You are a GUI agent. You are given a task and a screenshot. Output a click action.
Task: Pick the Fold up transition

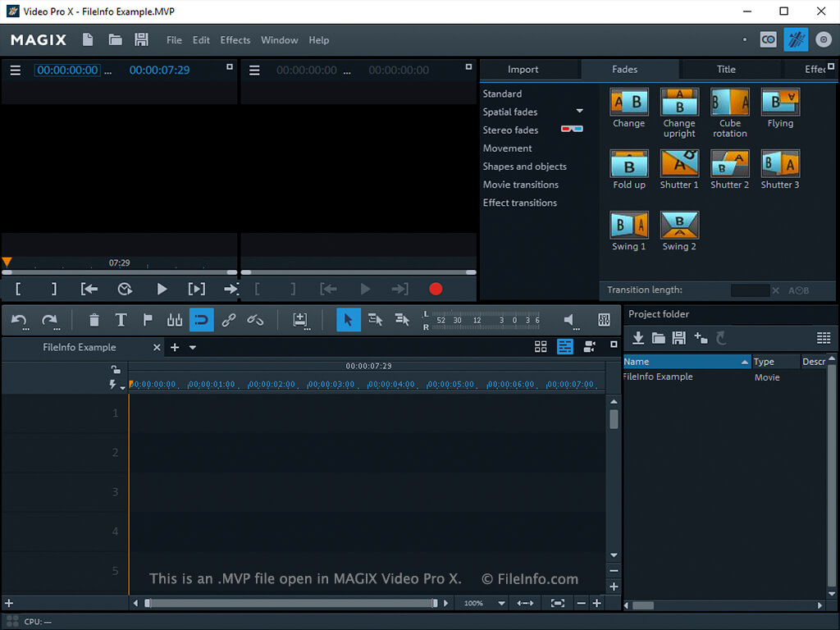pos(629,163)
